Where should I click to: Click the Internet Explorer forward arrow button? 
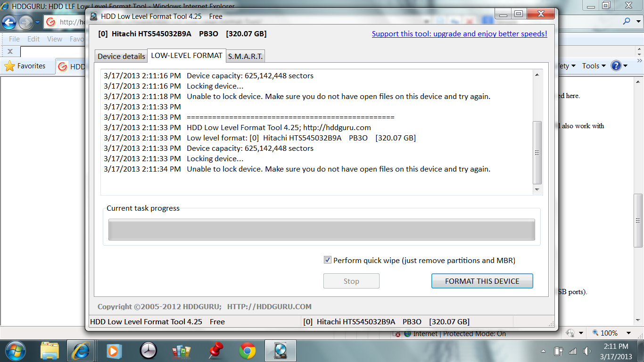coord(25,22)
